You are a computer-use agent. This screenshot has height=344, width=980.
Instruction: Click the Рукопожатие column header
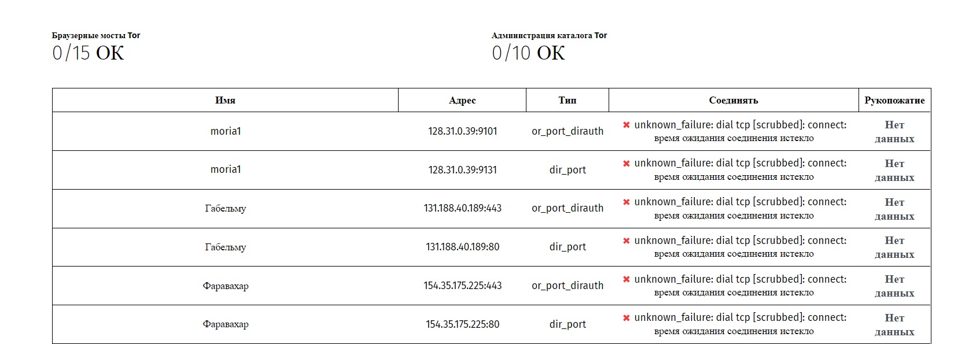pyautogui.click(x=894, y=100)
